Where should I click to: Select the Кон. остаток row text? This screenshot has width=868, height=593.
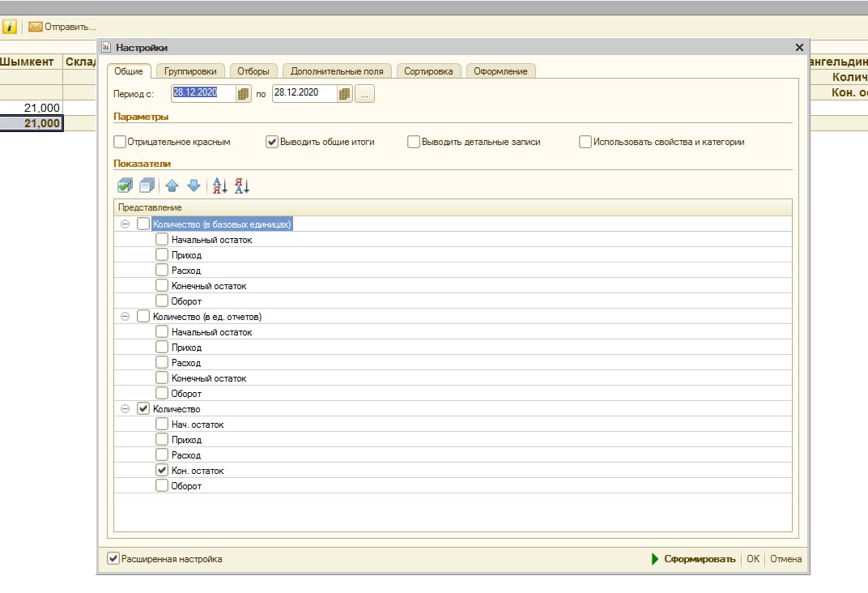tap(198, 471)
